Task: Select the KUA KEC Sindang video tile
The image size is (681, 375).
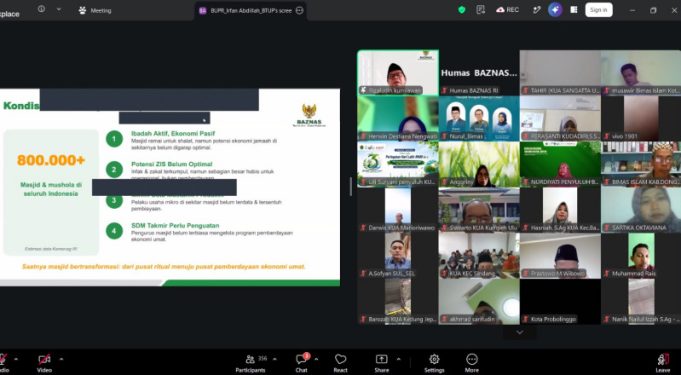Action: [x=479, y=256]
